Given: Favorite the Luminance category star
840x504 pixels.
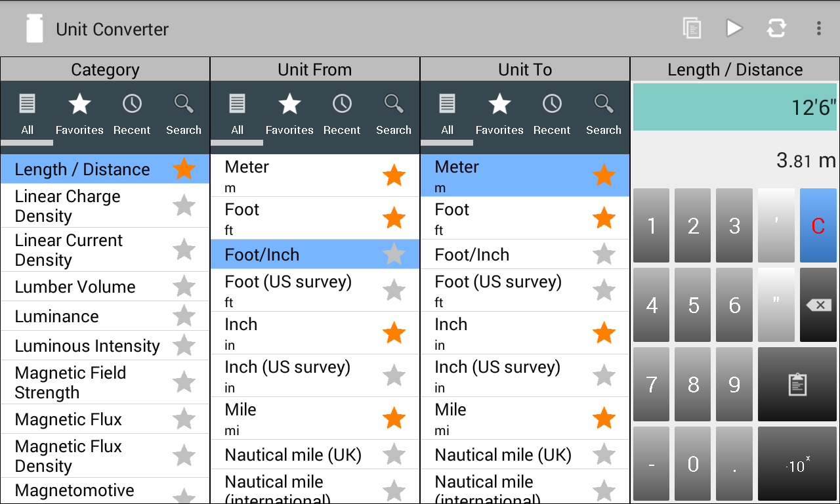Looking at the screenshot, I should click(184, 316).
